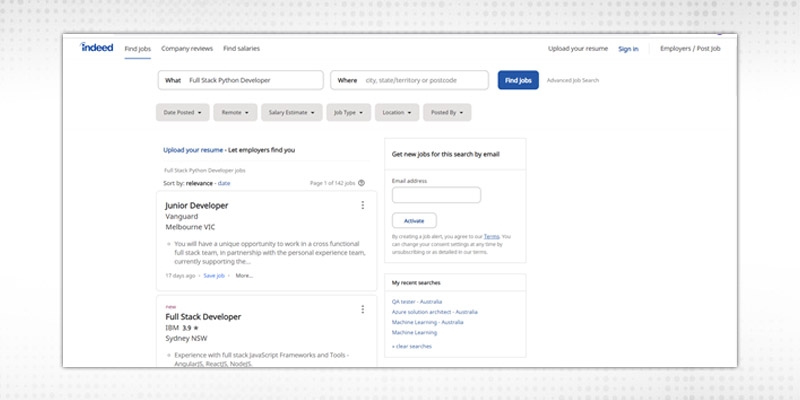The width and height of the screenshot is (800, 400).
Task: Expand the Date Posted filter
Action: pyautogui.click(x=183, y=113)
